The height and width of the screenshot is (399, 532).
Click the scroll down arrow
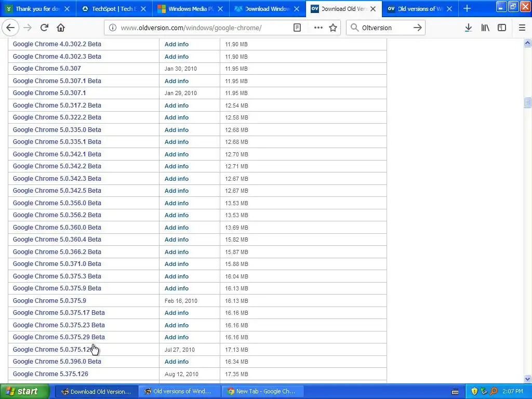point(527,379)
